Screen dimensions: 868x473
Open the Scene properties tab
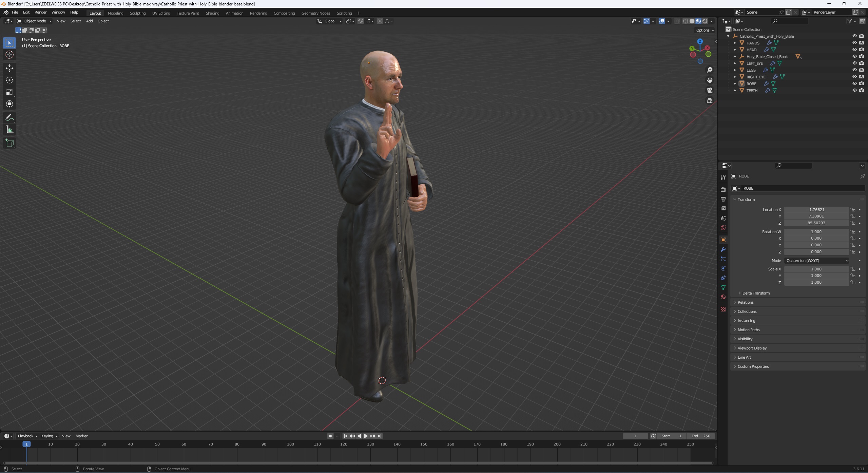click(723, 218)
